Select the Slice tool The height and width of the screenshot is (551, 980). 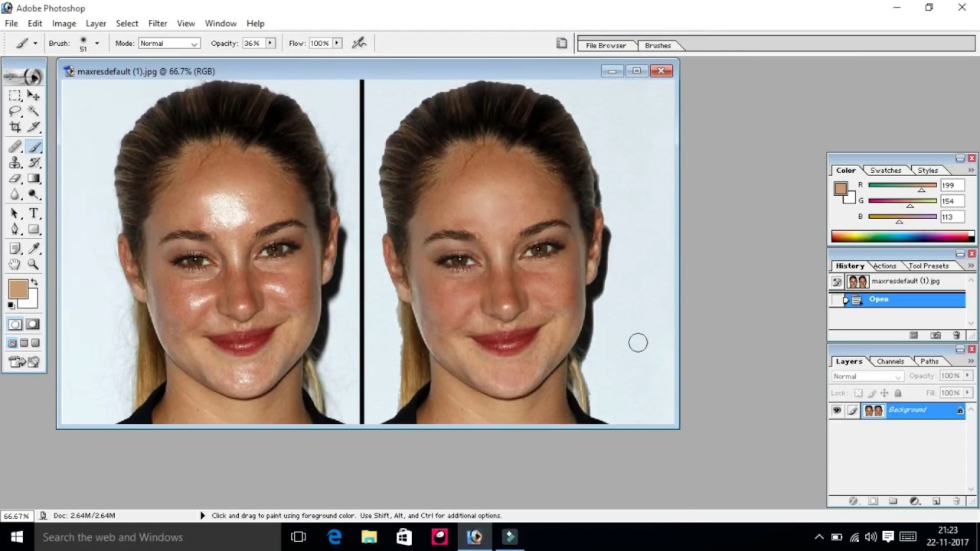point(34,128)
